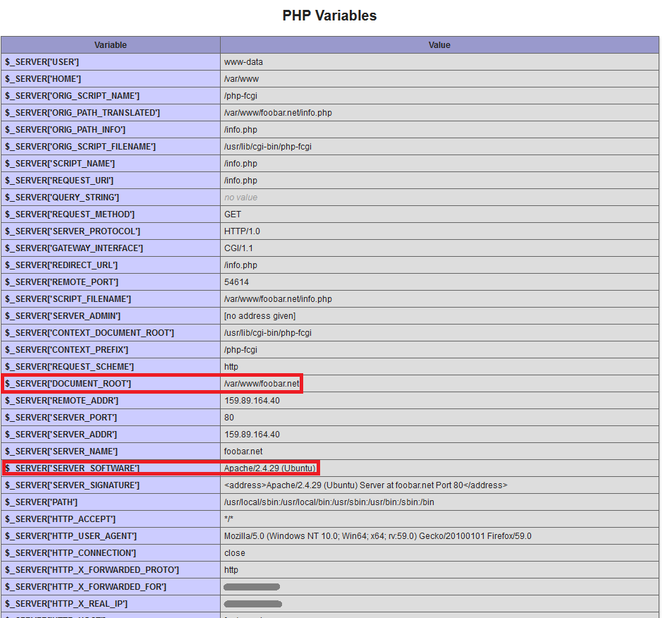Click the Variable column header
This screenshot has width=672, height=618.
point(111,45)
